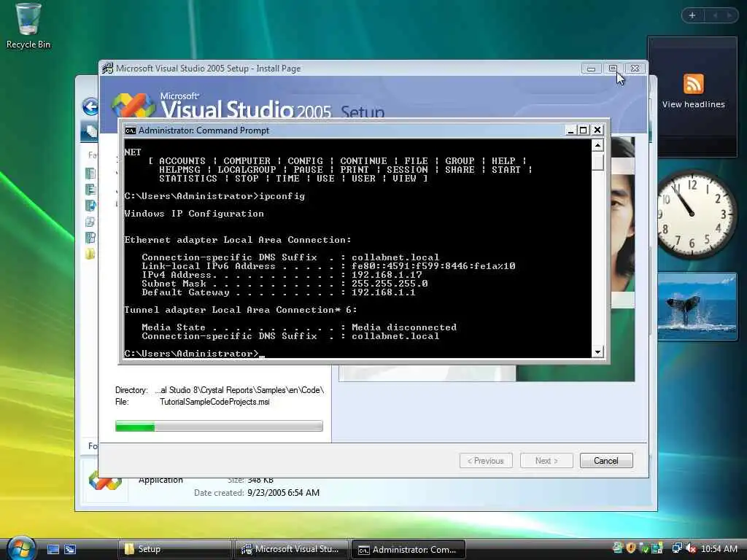Click the Subnet Mask 255.255.255.0 line
Screen dimensions: 747x560
285,284
